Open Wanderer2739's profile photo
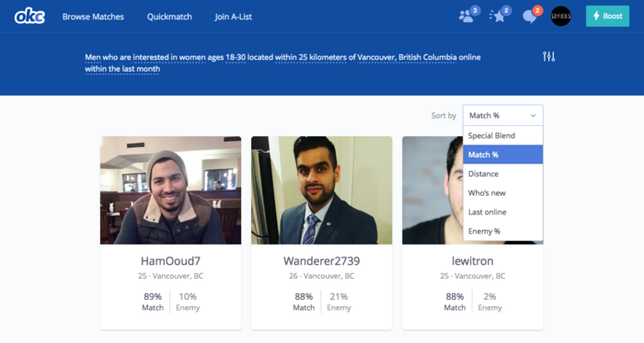Screen dimensions: 644x343 coord(322,190)
